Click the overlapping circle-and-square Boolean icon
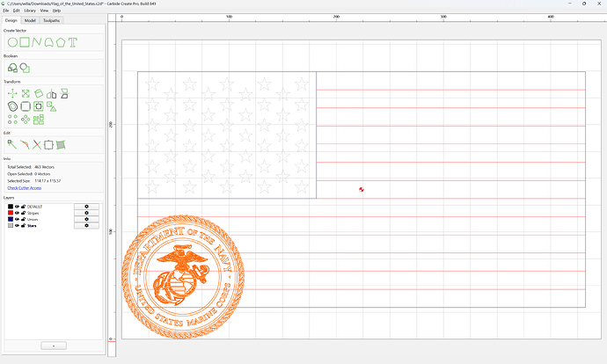The width and height of the screenshot is (607, 364). tap(25, 68)
